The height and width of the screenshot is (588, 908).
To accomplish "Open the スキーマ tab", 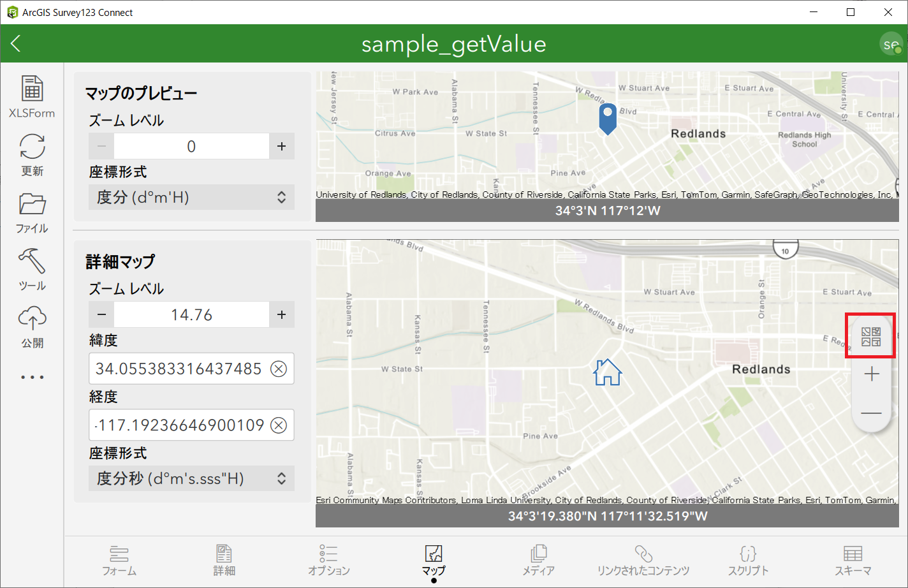I will pos(853,561).
